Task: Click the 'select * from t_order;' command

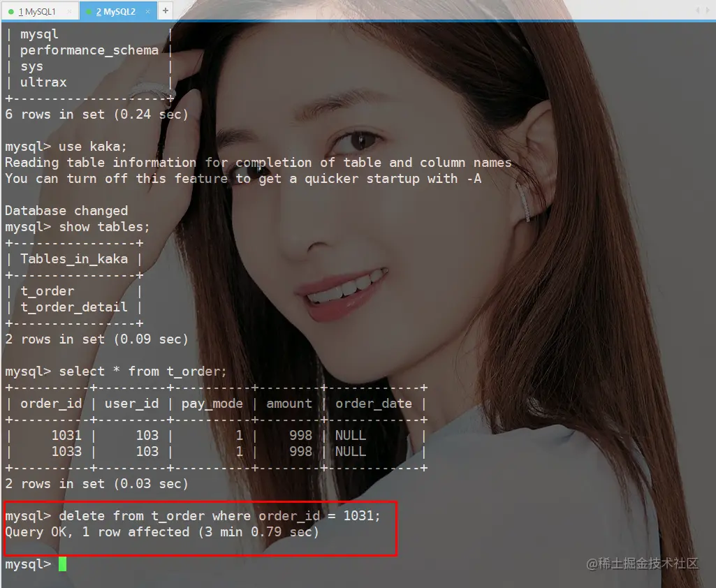Action: 143,371
